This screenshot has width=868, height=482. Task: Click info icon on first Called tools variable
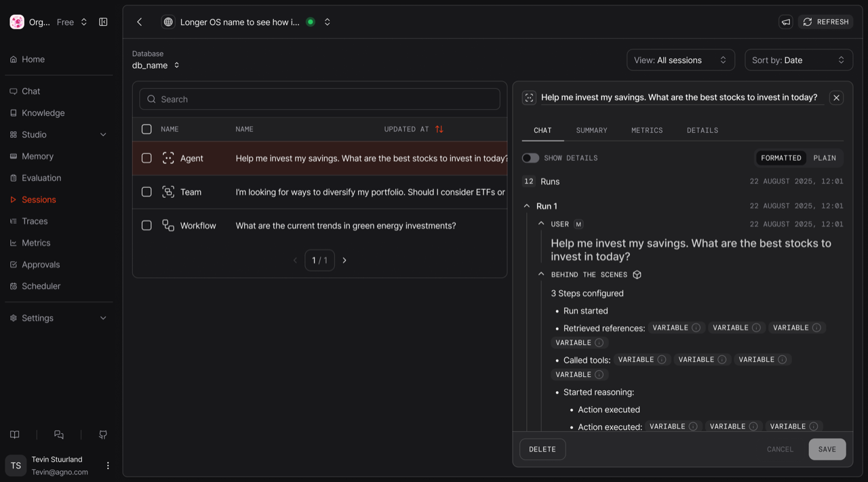click(x=662, y=359)
